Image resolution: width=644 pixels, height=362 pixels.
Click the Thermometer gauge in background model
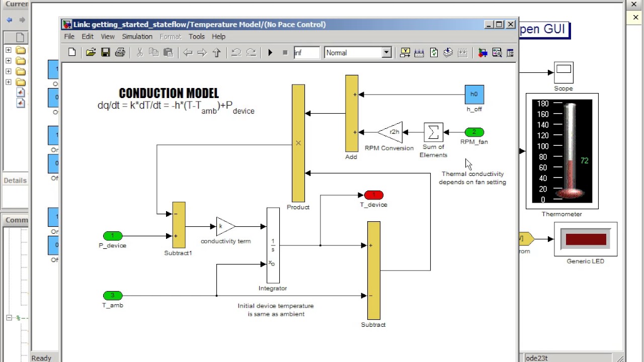click(562, 151)
